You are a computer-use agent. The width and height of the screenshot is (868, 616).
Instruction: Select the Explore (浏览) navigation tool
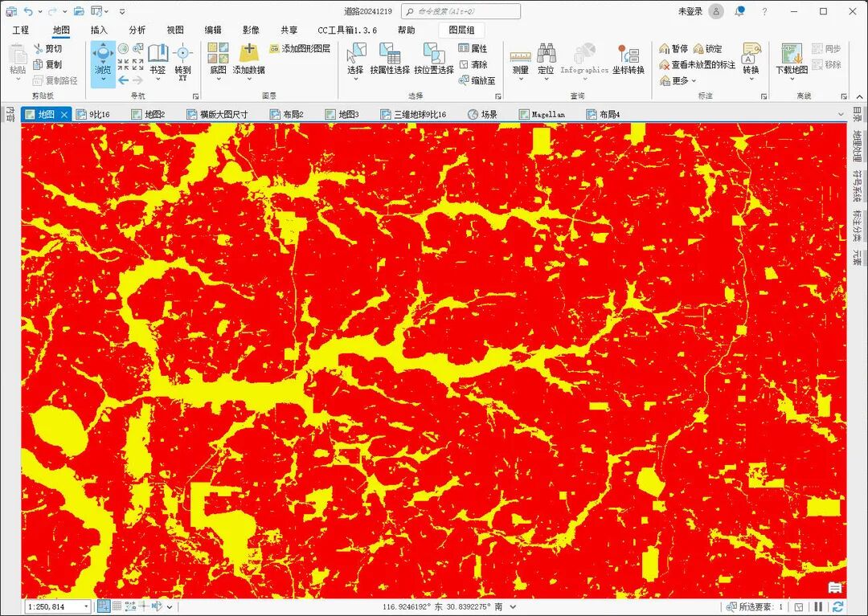click(x=103, y=63)
